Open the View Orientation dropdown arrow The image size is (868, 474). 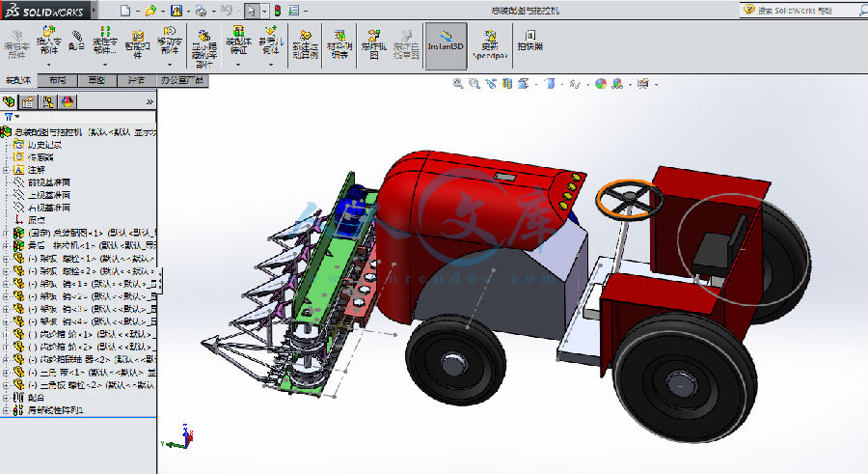[536, 84]
